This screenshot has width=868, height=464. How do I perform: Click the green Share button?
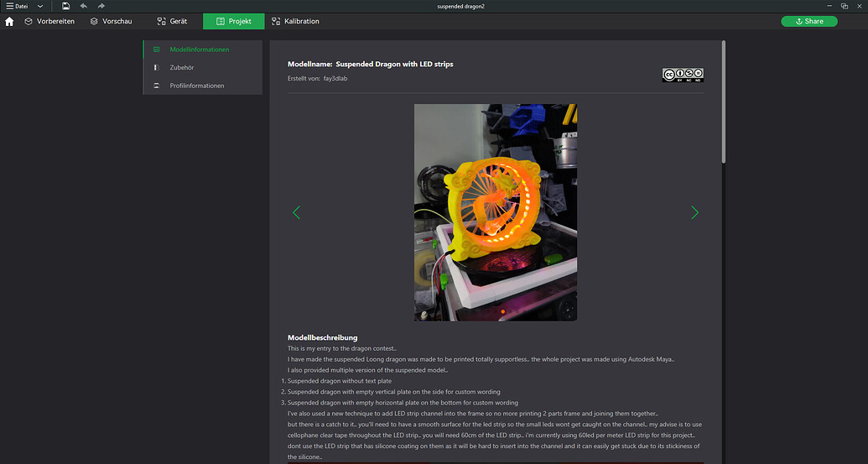pyautogui.click(x=808, y=21)
